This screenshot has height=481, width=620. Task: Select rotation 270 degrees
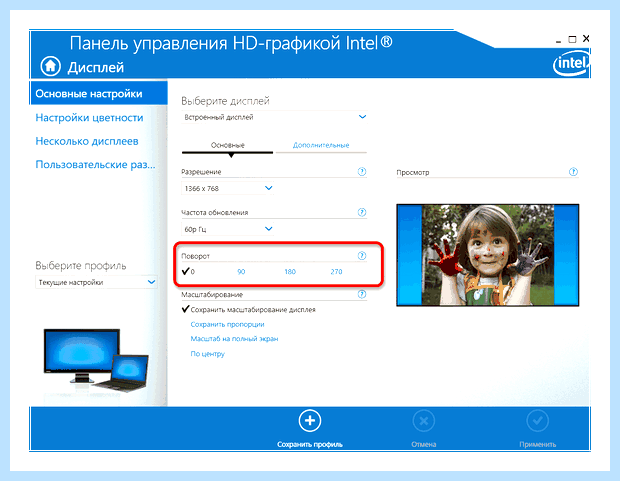pos(336,272)
